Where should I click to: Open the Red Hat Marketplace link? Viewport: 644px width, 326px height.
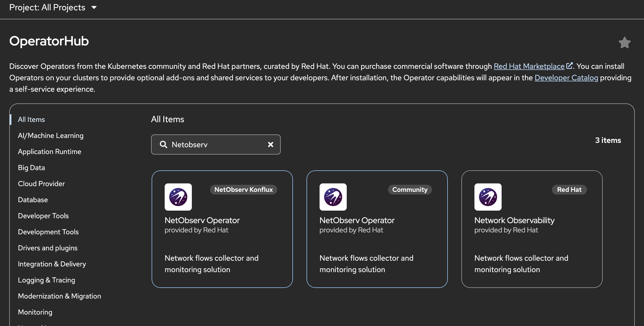click(529, 66)
